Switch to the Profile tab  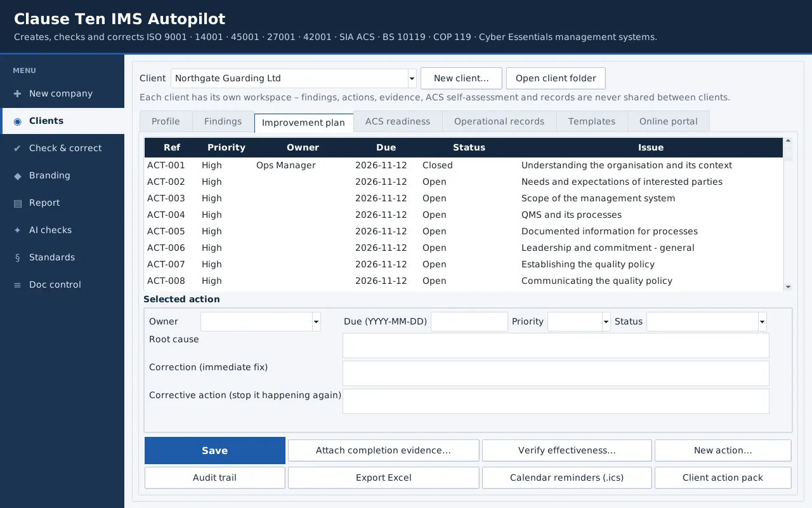166,121
